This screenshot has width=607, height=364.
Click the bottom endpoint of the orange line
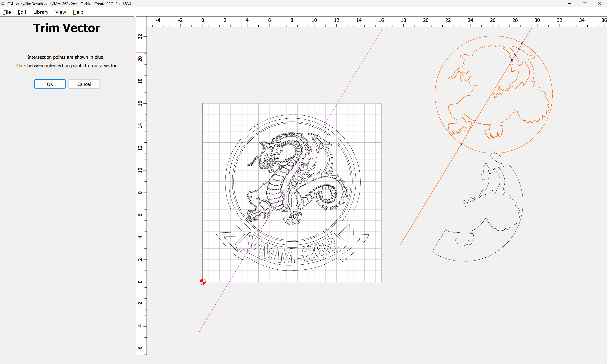(401, 244)
